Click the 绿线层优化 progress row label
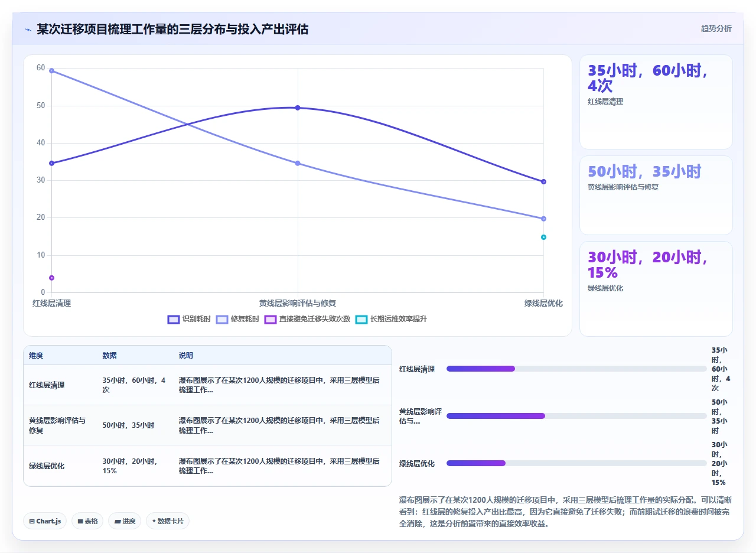The width and height of the screenshot is (756, 553). tap(417, 464)
